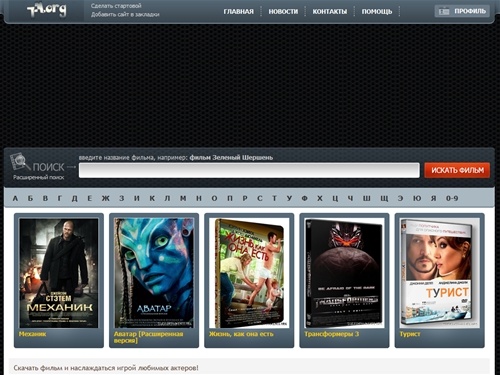This screenshot has width=500, height=375.
Task: Click the magnifier search icon beside ПОИСК
Action: point(19,162)
